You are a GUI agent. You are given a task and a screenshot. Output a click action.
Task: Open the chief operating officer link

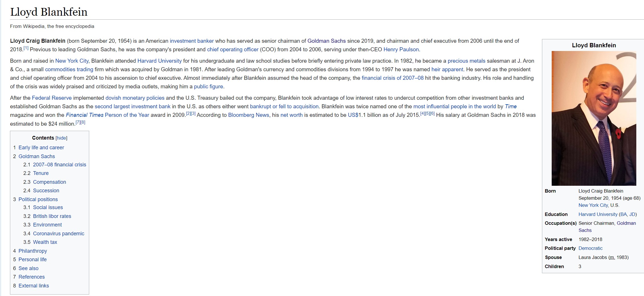[233, 50]
